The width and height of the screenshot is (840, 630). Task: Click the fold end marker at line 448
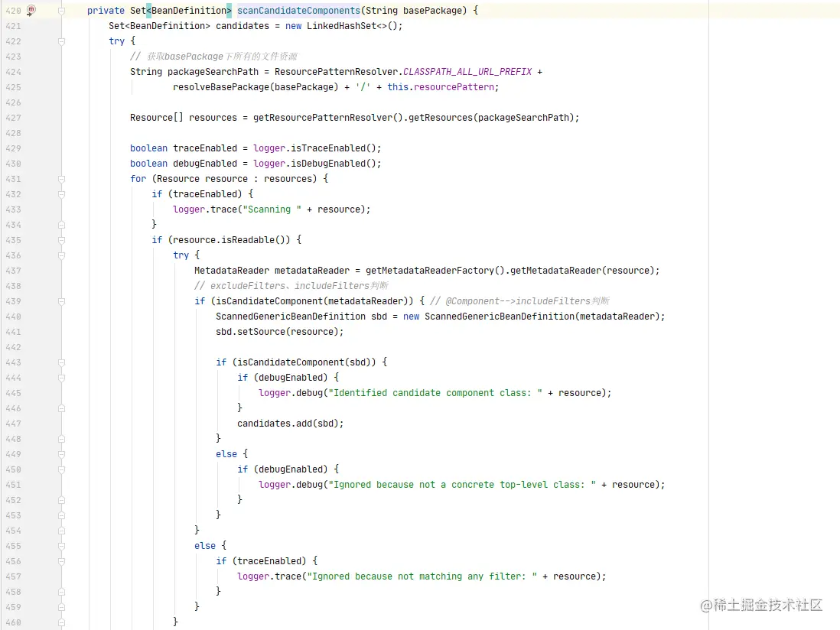[x=62, y=439]
